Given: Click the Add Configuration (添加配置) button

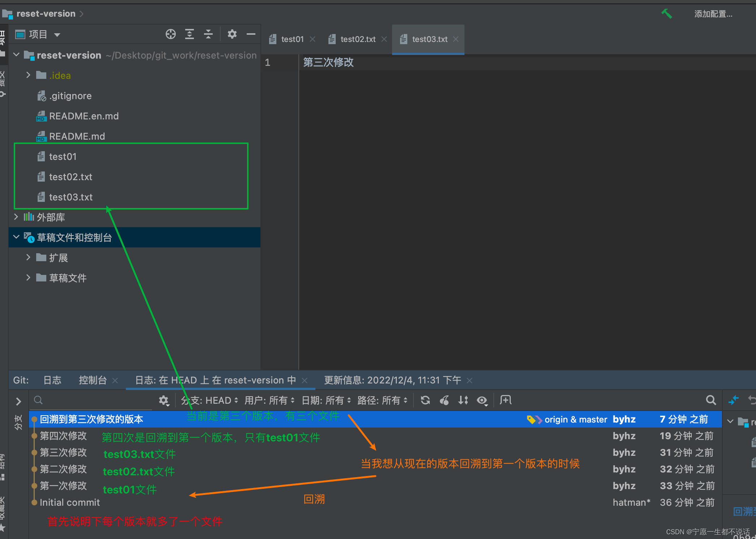Looking at the screenshot, I should tap(713, 14).
